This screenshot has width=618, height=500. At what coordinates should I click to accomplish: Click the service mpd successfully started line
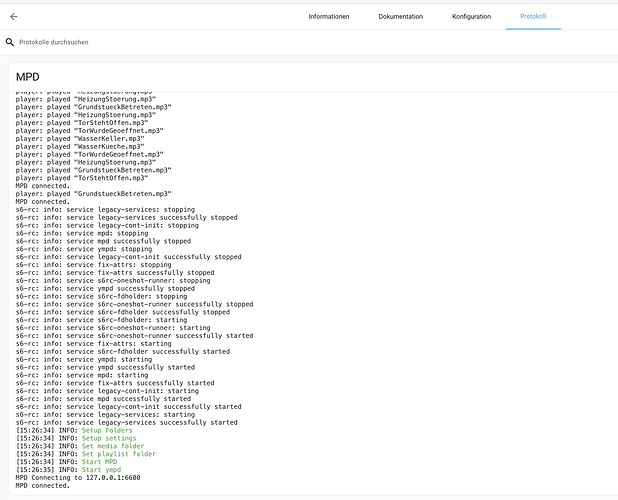103,399
